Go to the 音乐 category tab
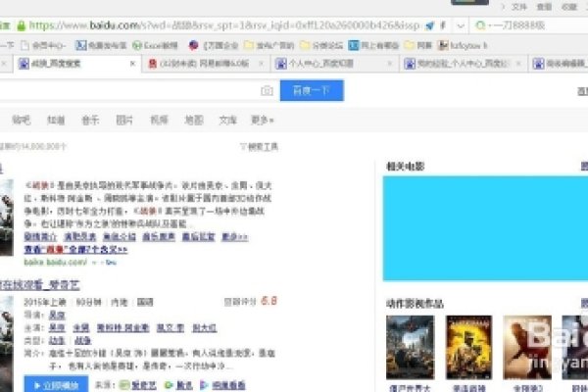Screen dimensions: 588x392 click(90, 120)
